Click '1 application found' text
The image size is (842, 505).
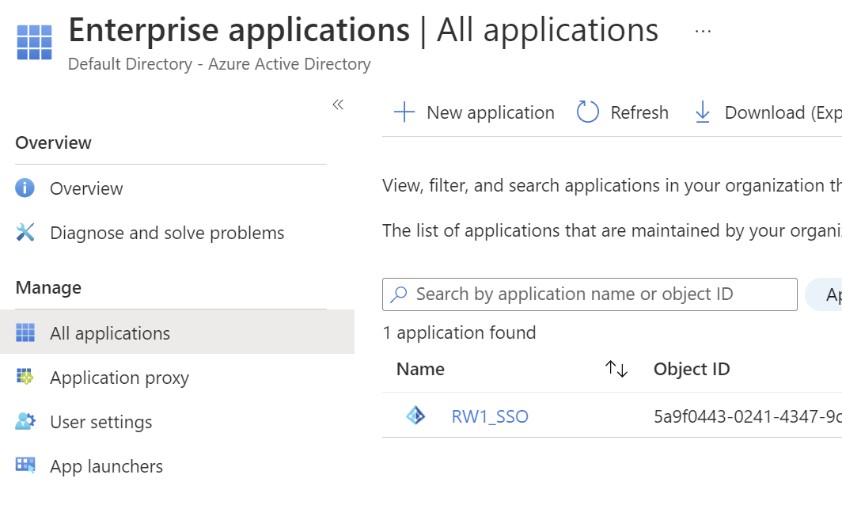point(459,333)
